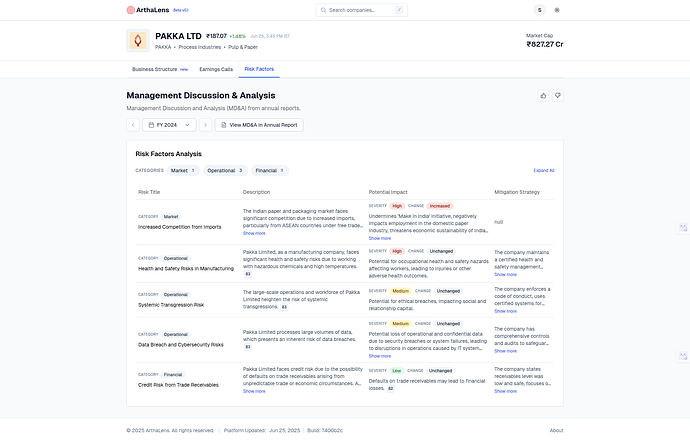
Task: Go to previous fiscal year arrow
Action: coord(133,125)
